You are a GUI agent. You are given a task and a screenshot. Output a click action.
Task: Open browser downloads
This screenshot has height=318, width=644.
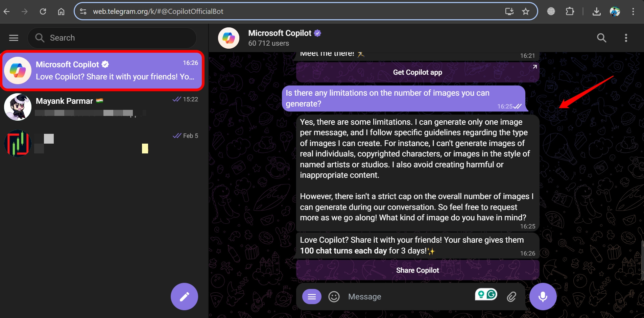point(597,11)
